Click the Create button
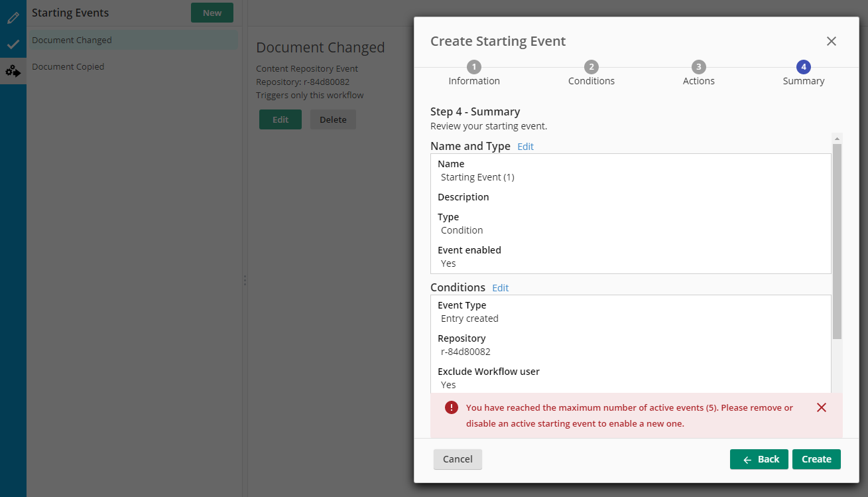868x497 pixels. tap(816, 459)
